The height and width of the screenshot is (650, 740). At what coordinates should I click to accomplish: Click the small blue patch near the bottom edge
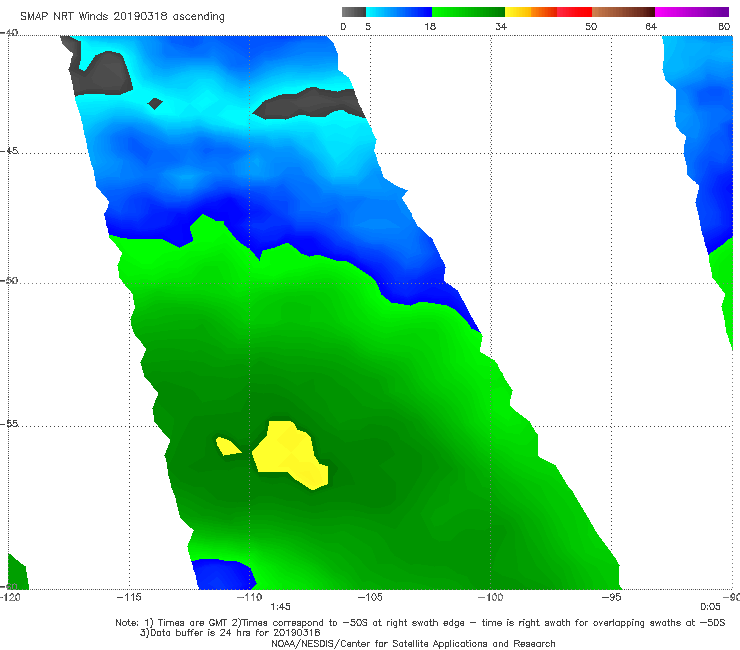point(224,574)
